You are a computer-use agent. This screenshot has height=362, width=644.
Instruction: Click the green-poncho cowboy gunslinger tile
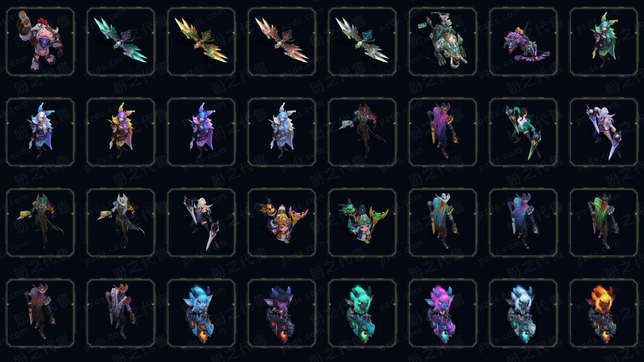point(604,223)
